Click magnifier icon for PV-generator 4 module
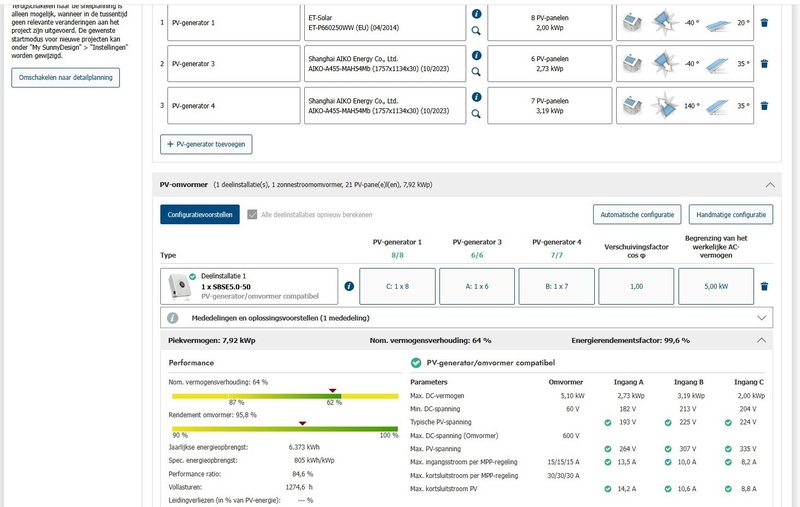This screenshot has width=800, height=507. pos(476,114)
